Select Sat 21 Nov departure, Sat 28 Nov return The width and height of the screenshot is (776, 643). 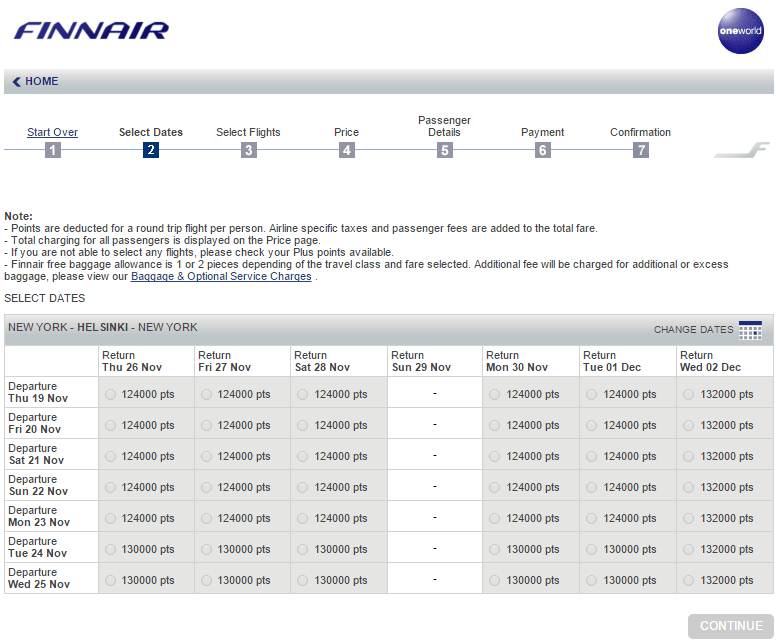[x=302, y=457]
